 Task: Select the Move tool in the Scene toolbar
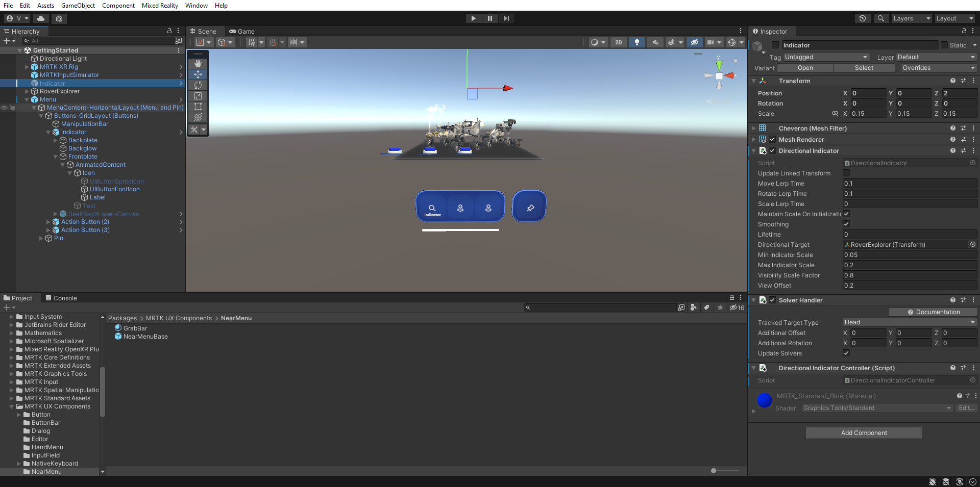click(x=198, y=74)
